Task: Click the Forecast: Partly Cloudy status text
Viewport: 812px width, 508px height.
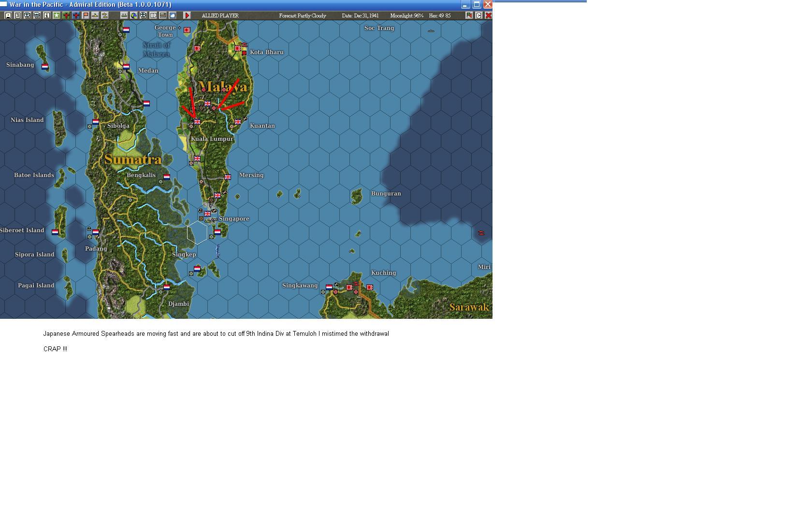Action: tap(303, 15)
